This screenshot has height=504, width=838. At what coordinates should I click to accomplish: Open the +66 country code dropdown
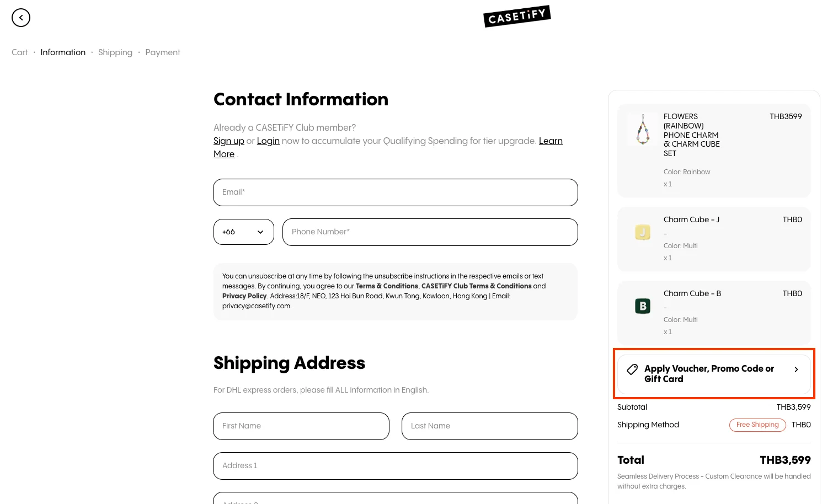click(243, 232)
